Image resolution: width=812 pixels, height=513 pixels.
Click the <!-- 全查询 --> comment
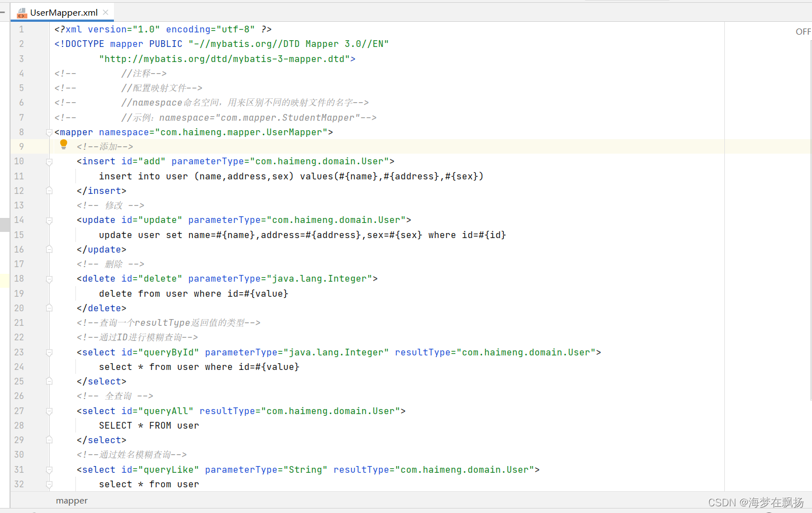tap(115, 396)
